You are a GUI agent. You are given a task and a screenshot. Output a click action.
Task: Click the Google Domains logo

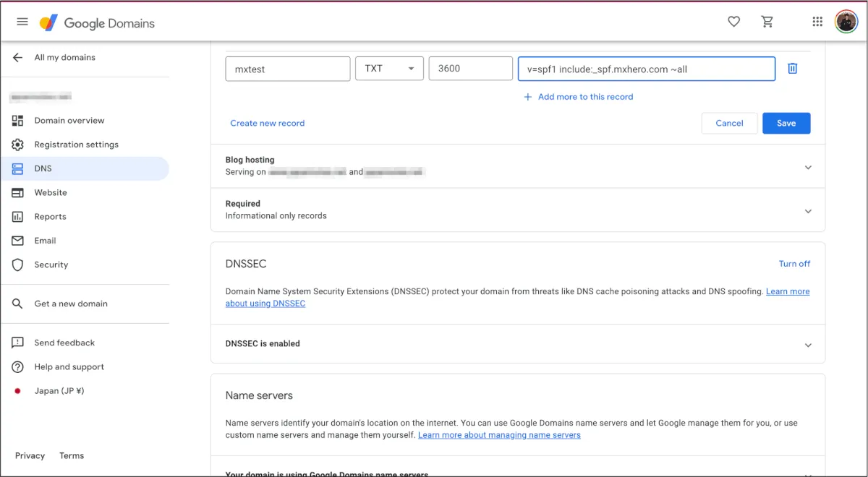click(x=98, y=23)
